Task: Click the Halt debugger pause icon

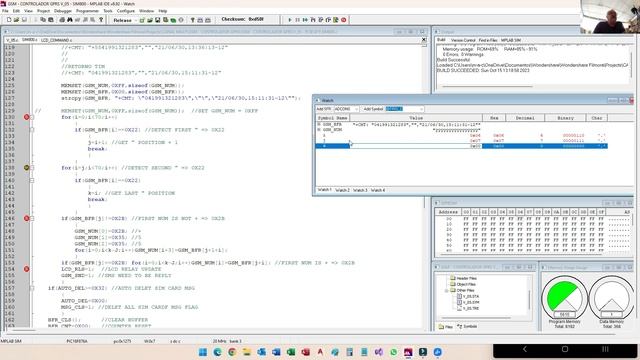Action: tap(298, 20)
